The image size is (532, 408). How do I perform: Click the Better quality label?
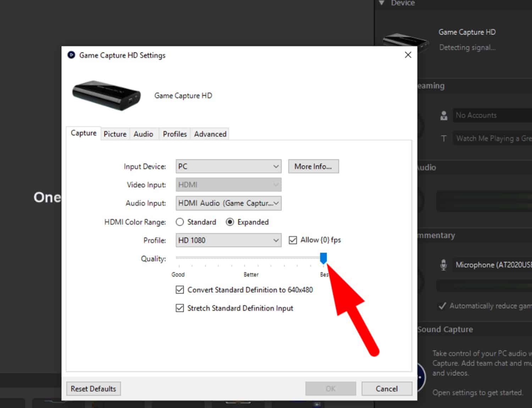(251, 274)
